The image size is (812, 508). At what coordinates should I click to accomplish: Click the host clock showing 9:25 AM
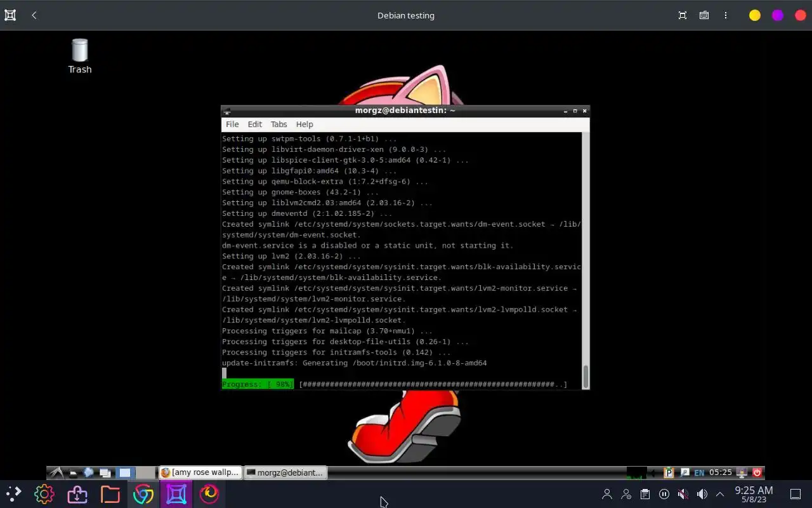(x=754, y=494)
